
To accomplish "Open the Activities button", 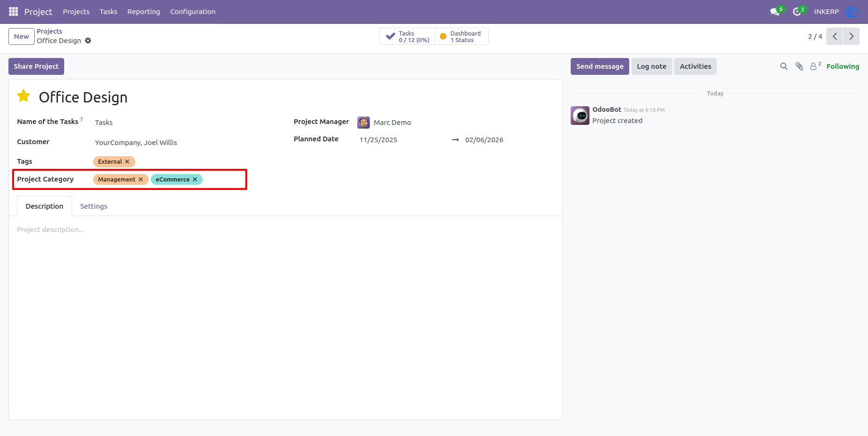I will (695, 66).
